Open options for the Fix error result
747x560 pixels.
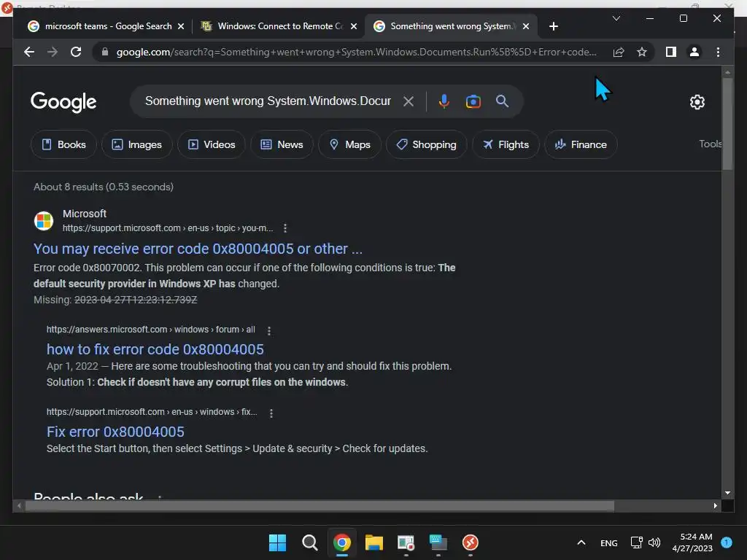tap(271, 413)
